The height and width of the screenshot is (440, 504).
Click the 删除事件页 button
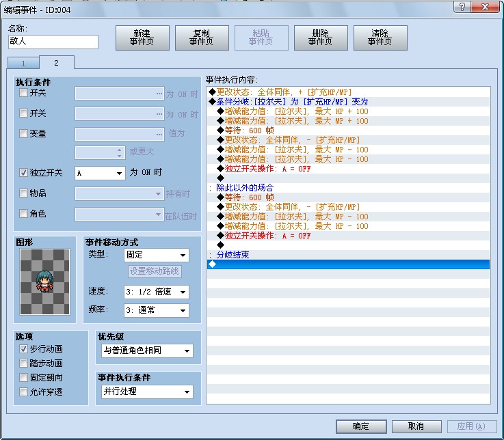[x=321, y=38]
